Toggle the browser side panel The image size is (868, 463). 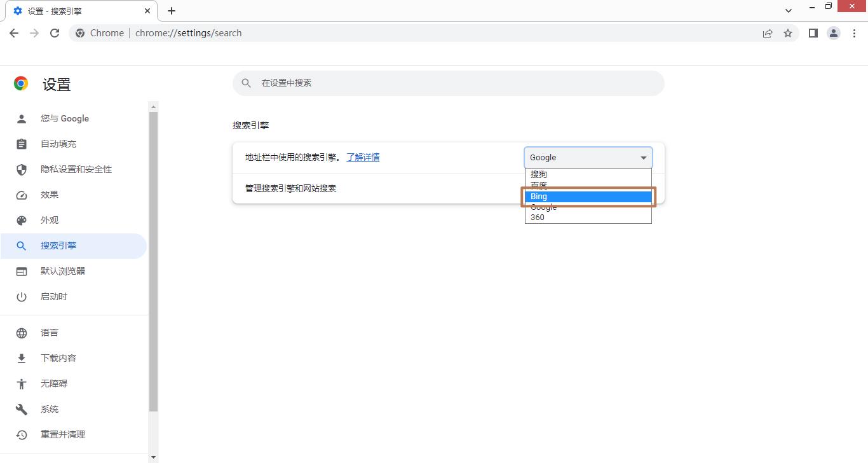coord(813,33)
